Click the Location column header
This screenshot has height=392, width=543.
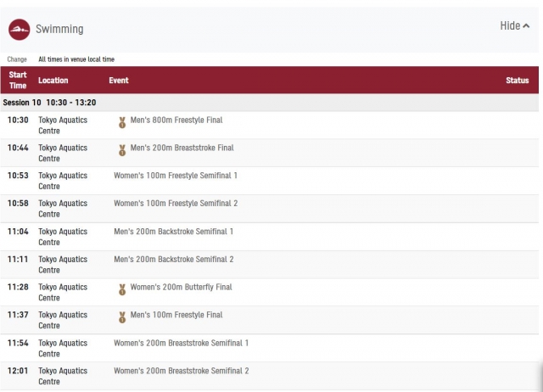(x=53, y=81)
